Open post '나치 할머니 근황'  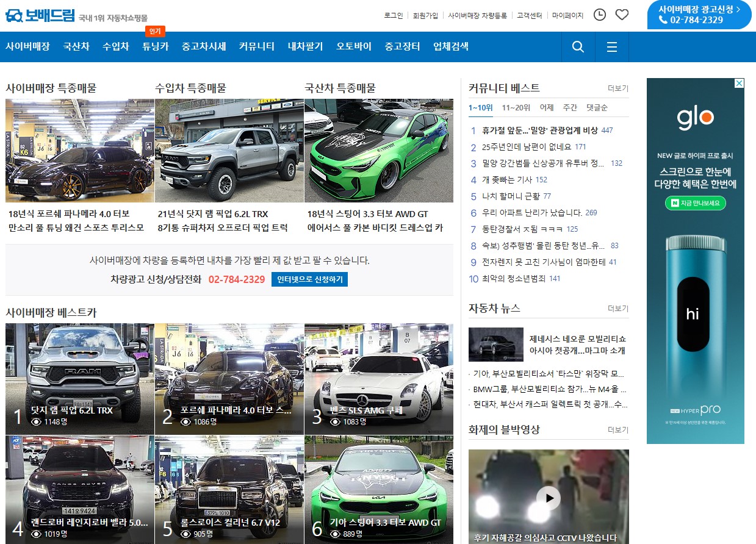511,196
